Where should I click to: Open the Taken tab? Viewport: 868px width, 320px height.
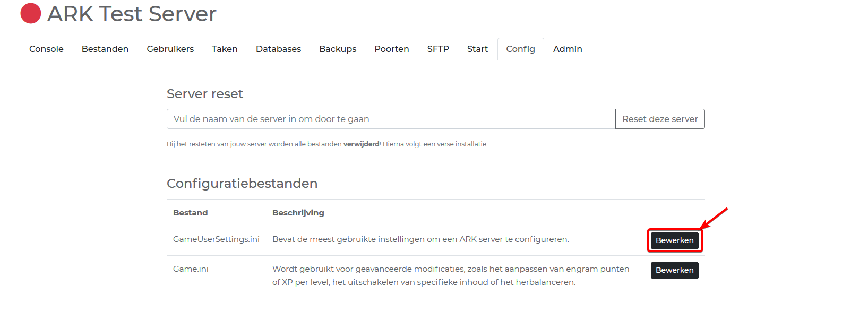225,49
